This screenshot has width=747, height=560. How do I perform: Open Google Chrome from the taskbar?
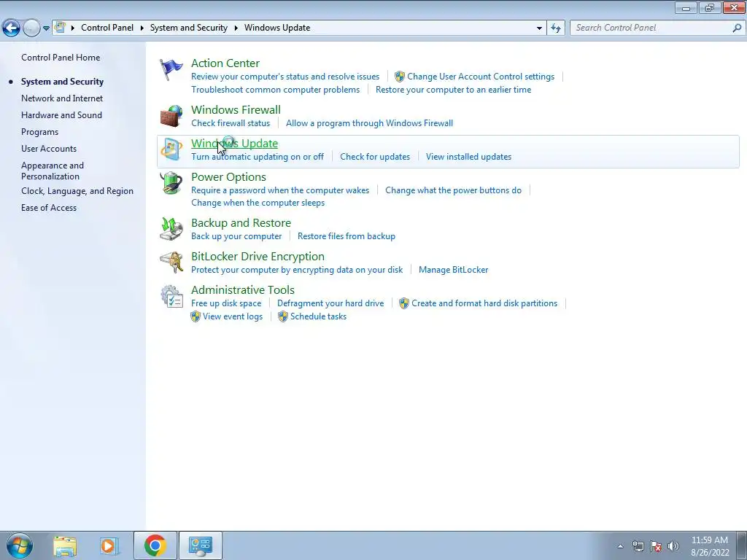pyautogui.click(x=155, y=545)
